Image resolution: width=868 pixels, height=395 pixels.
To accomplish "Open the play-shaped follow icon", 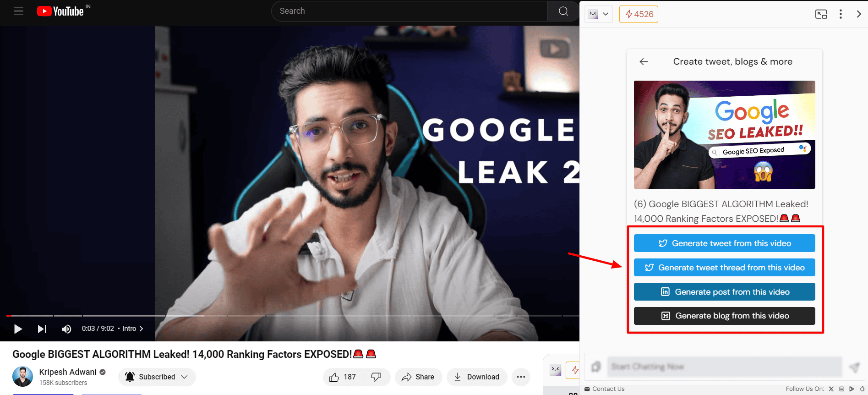I will pyautogui.click(x=852, y=389).
